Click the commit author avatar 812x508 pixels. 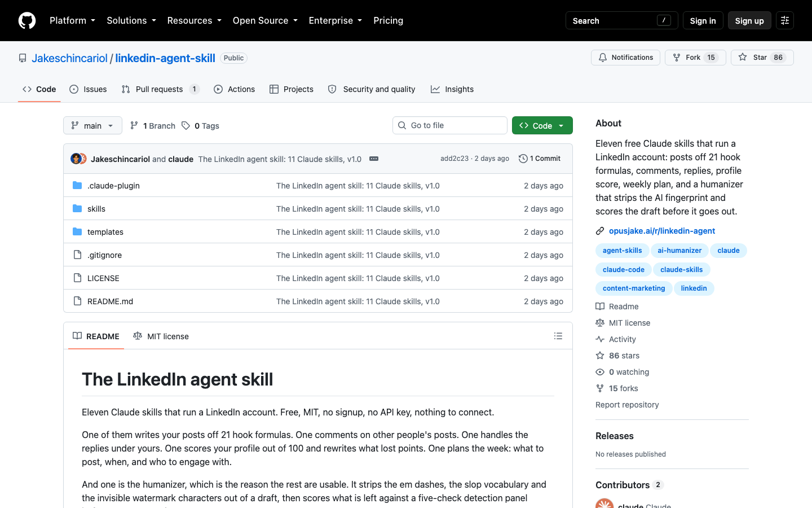(x=76, y=159)
